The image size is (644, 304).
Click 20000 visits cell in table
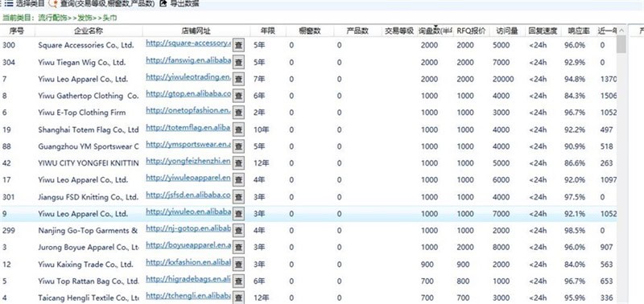503,79
